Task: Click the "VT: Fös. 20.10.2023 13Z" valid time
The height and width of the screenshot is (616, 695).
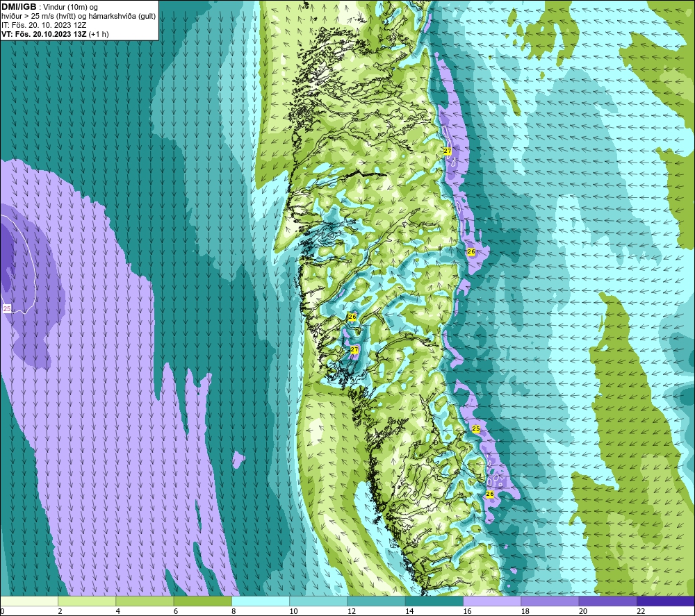Action: click(x=44, y=34)
